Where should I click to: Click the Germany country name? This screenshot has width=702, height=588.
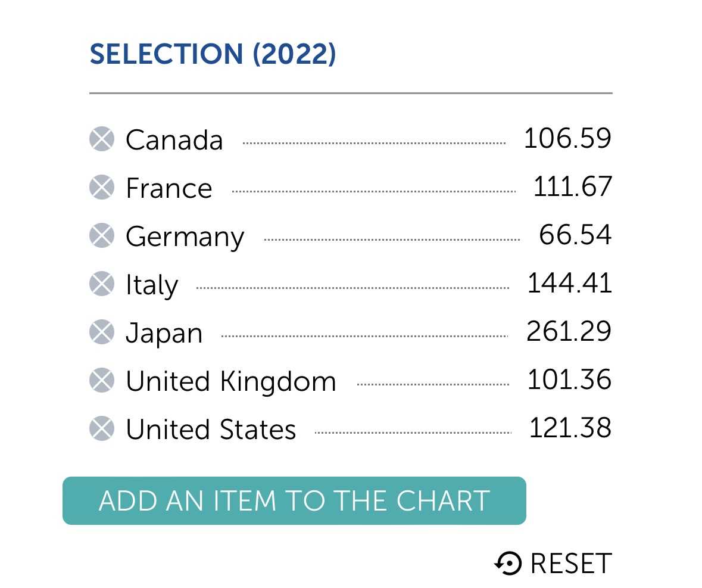click(185, 237)
